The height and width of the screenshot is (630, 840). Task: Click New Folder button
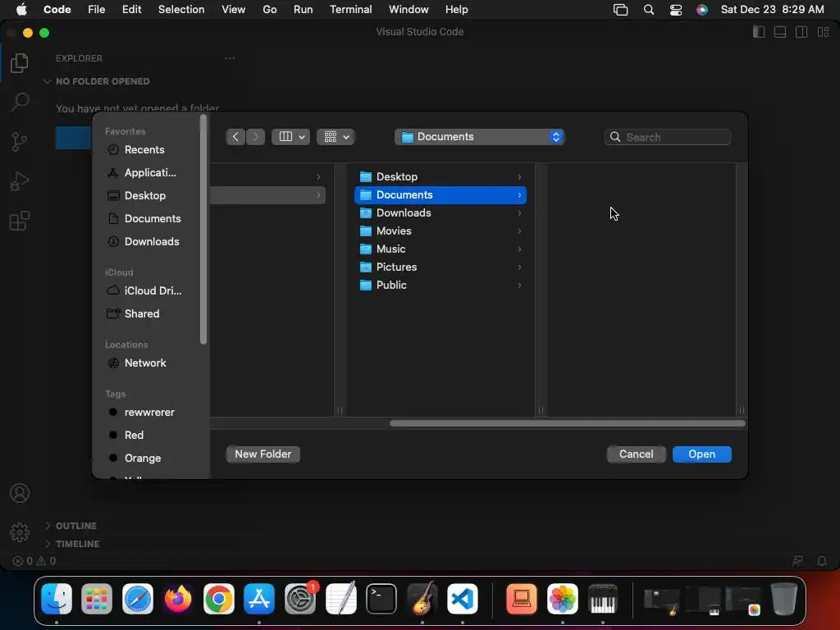coord(263,454)
